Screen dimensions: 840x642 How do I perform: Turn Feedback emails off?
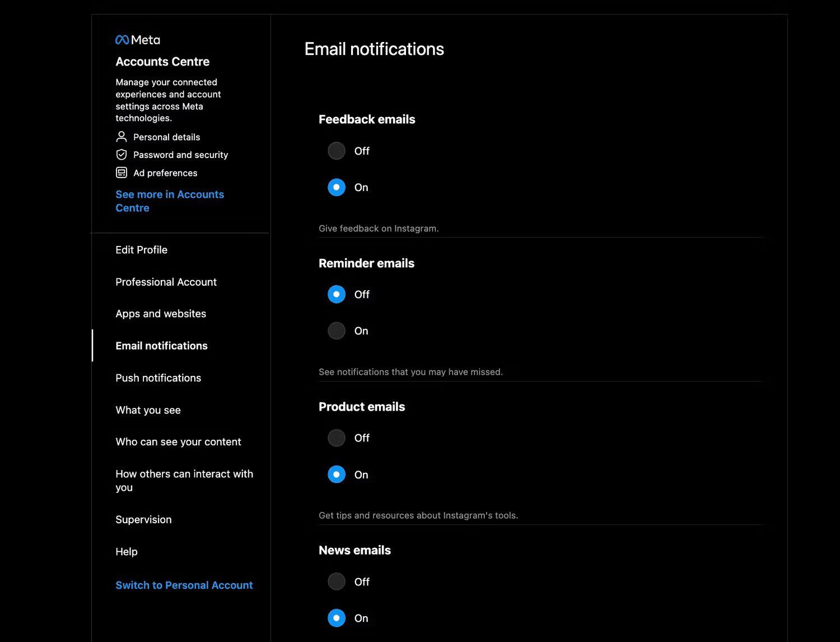(337, 151)
